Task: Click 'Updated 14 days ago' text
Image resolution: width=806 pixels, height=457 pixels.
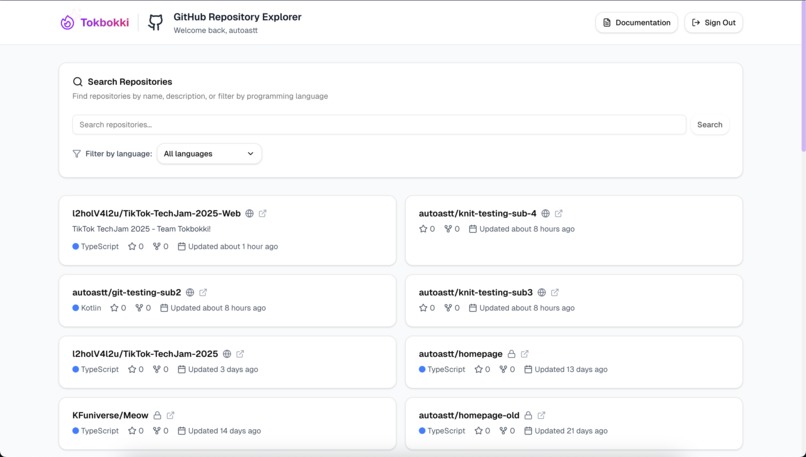Action: tap(225, 431)
